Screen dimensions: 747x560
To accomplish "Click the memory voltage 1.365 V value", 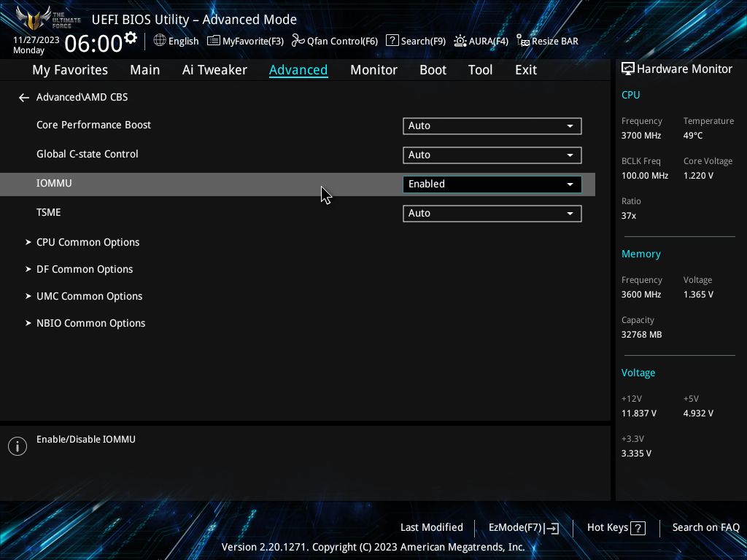I will (698, 295).
